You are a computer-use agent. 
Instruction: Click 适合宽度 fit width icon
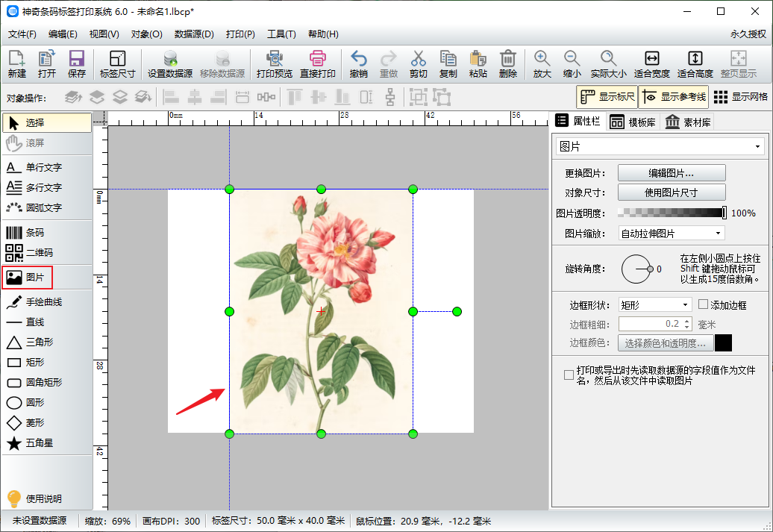pos(651,64)
